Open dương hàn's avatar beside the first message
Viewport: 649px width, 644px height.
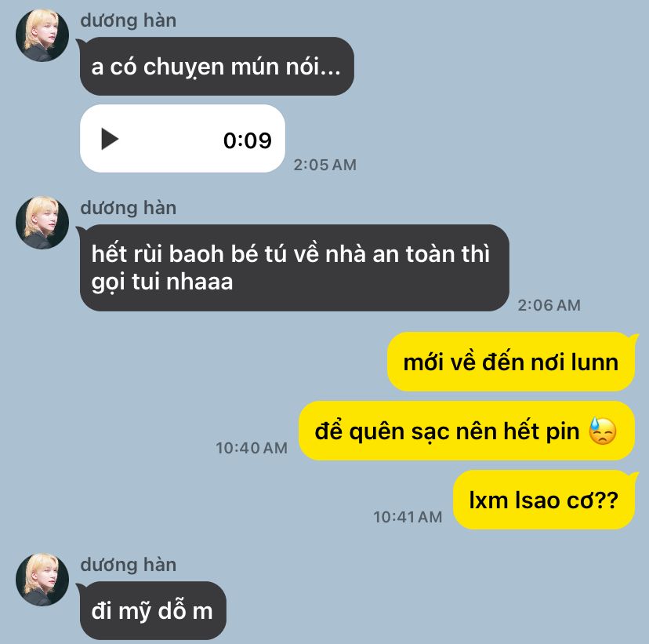pyautogui.click(x=42, y=35)
